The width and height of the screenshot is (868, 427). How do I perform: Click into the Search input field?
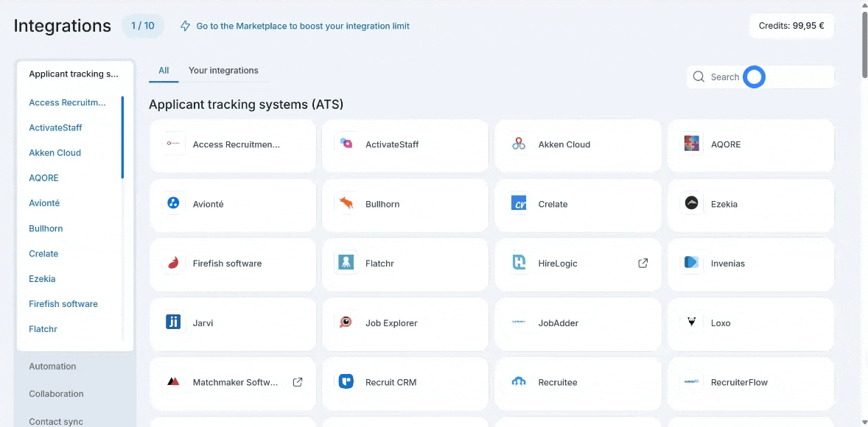(x=760, y=77)
